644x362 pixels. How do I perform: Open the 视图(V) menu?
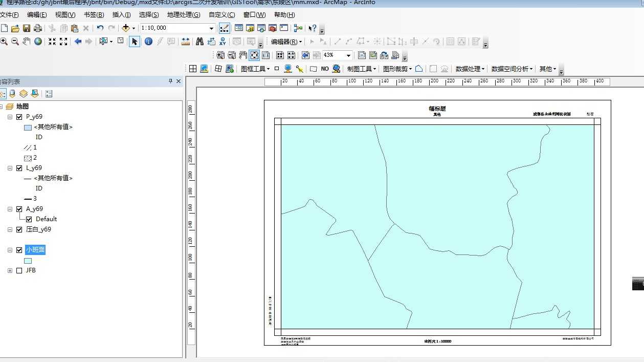pos(65,15)
